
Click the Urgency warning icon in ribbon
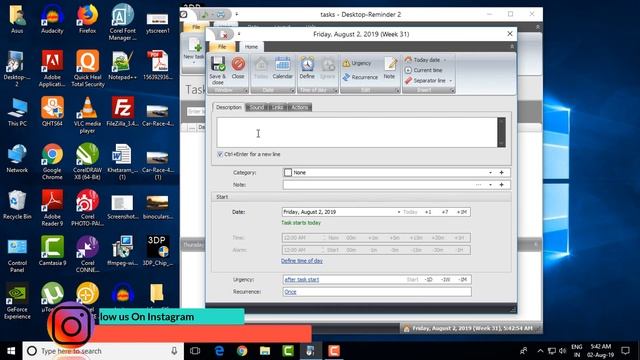pos(347,63)
